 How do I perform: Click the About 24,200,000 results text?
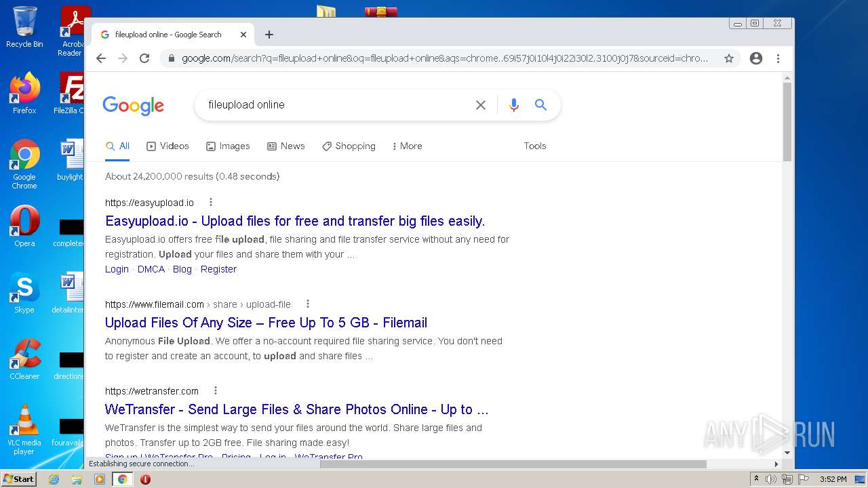[x=193, y=176]
